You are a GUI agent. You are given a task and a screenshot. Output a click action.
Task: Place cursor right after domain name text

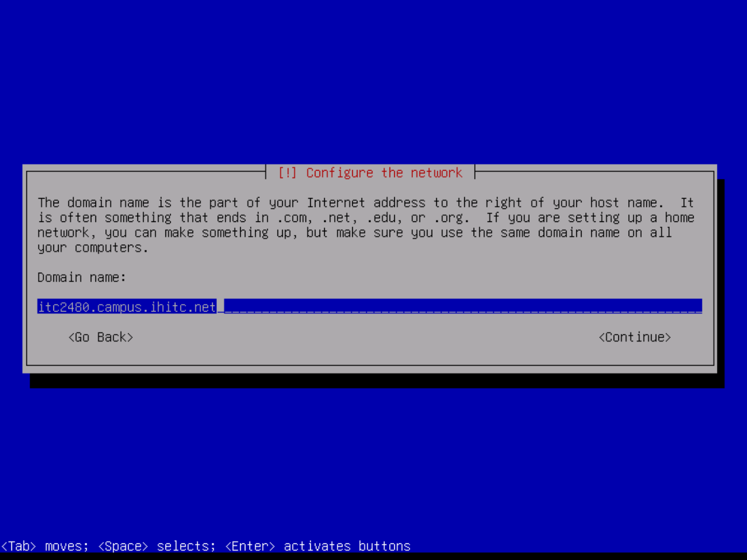click(220, 307)
